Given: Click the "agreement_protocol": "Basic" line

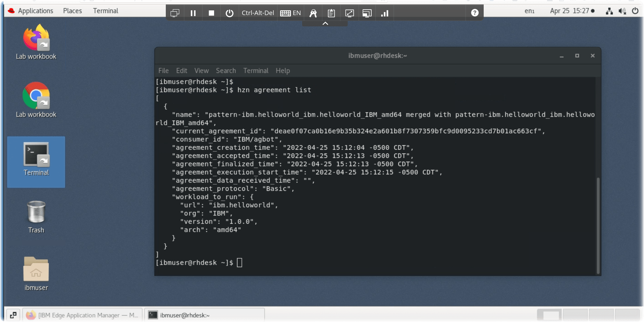Looking at the screenshot, I should click(x=233, y=189).
